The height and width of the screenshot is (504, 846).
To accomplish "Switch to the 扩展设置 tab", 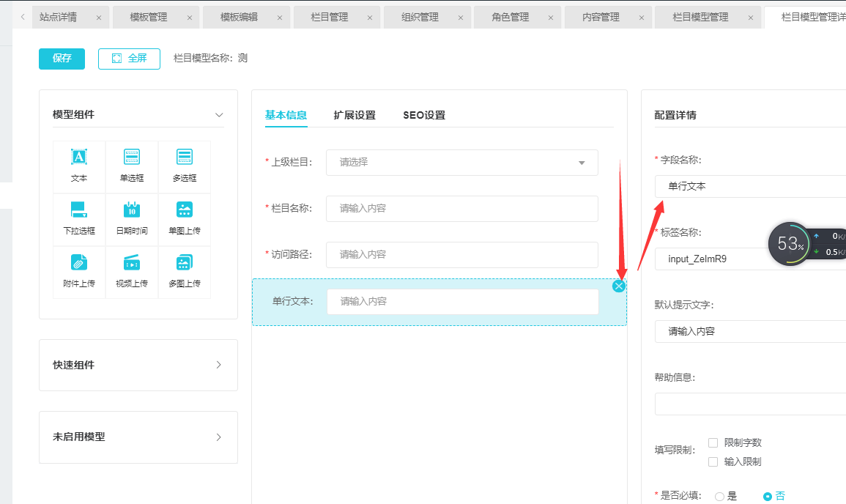I will [x=355, y=115].
